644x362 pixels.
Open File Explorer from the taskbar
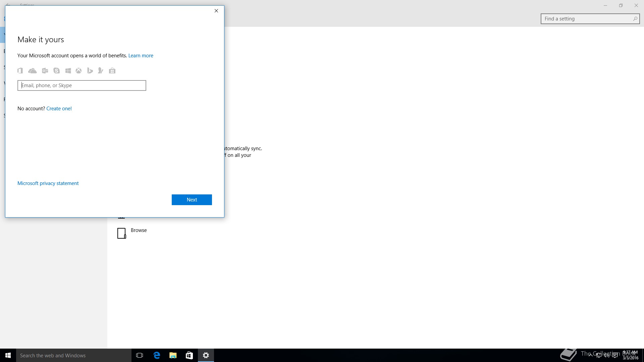(173, 355)
